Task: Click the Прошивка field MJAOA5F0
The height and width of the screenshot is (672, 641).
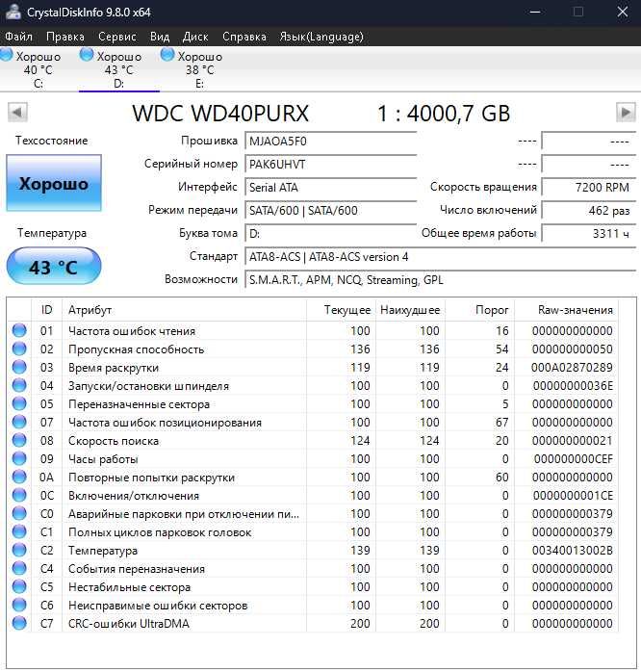Action: pyautogui.click(x=331, y=142)
